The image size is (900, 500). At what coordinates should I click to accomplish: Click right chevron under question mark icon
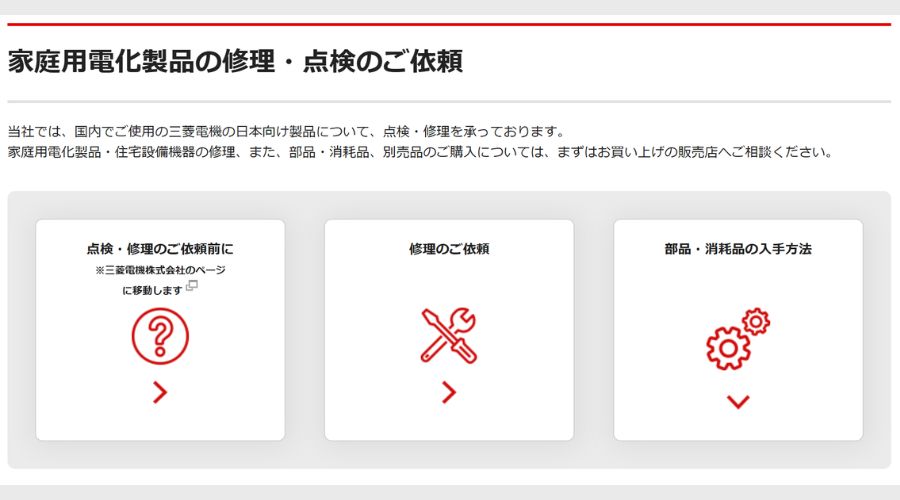coord(160,393)
